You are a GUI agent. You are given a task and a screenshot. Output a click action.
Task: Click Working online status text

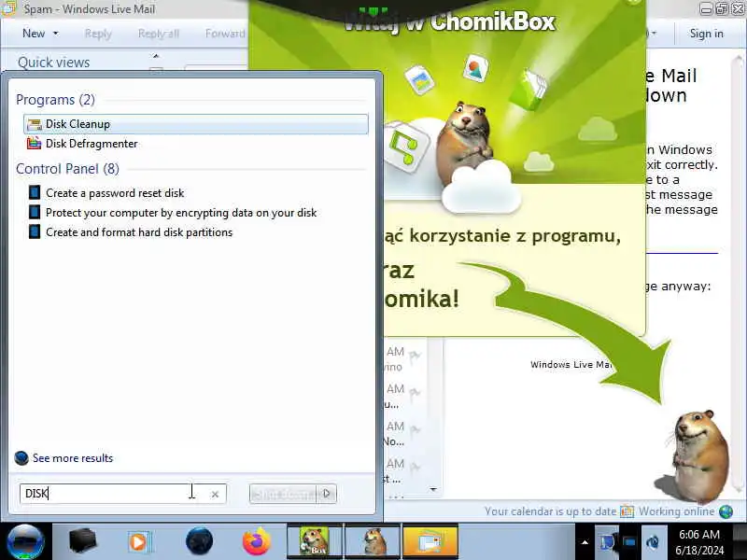point(676,511)
